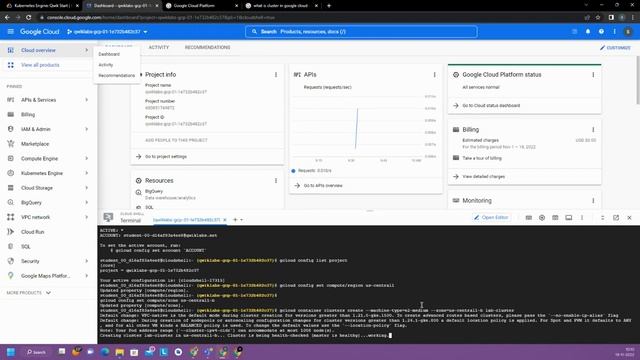Expand the Kubernetes Engine submenu arrow
640x360 pixels.
pyautogui.click(x=87, y=173)
